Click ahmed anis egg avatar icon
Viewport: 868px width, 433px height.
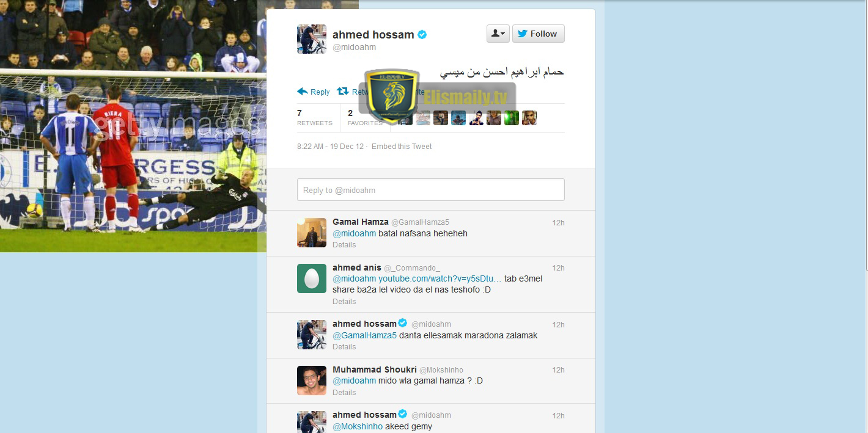tap(312, 278)
